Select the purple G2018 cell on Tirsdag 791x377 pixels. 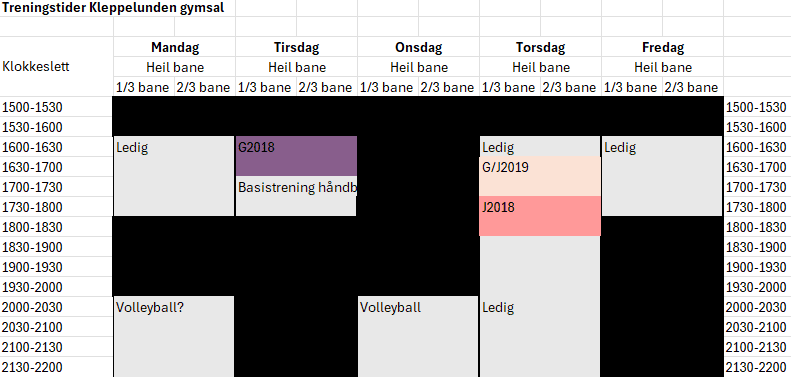pyautogui.click(x=296, y=156)
